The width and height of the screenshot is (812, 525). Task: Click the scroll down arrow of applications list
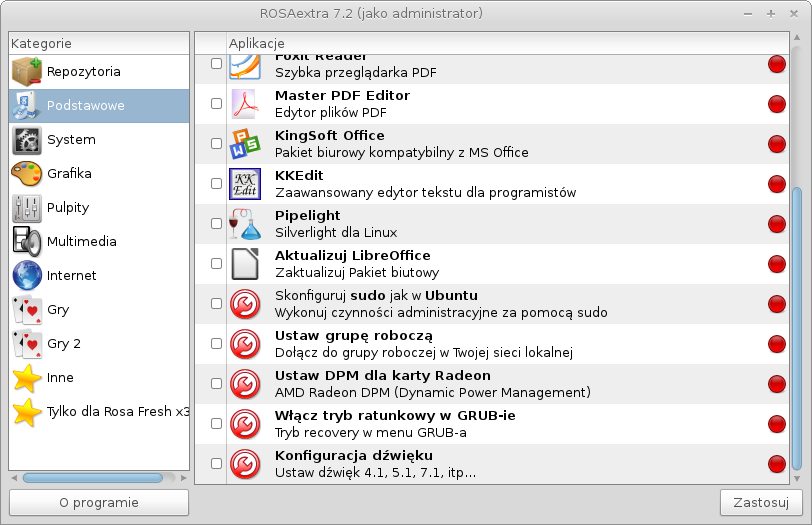point(797,478)
